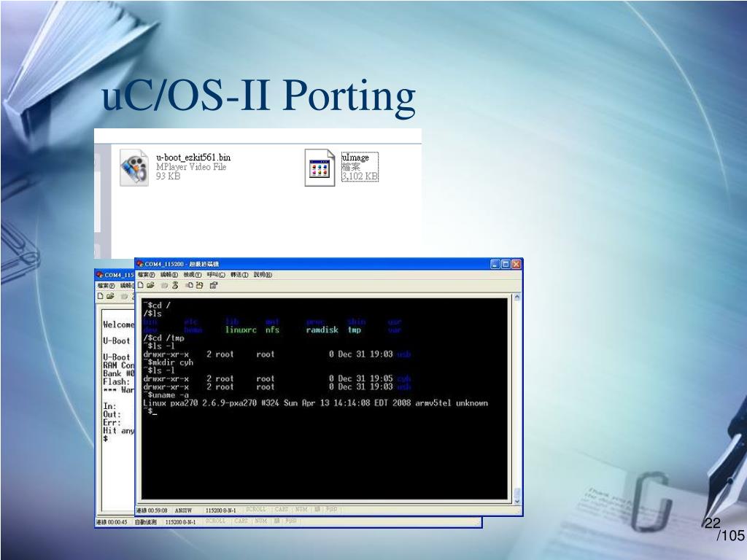Open the 編輯(E) menu in front HyperTerminal window
Screen dimensions: 747x560
(x=169, y=275)
